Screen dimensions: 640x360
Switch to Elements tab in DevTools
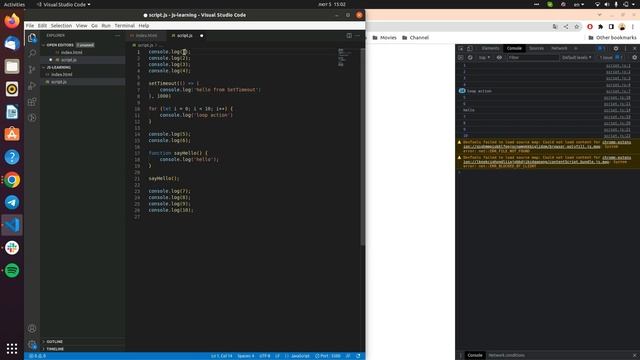490,48
